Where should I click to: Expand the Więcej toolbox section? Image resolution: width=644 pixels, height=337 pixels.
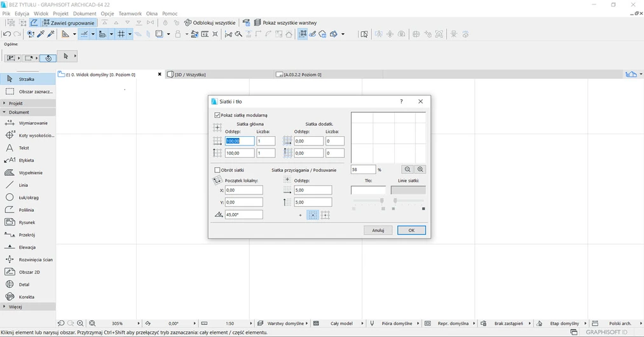point(27,306)
